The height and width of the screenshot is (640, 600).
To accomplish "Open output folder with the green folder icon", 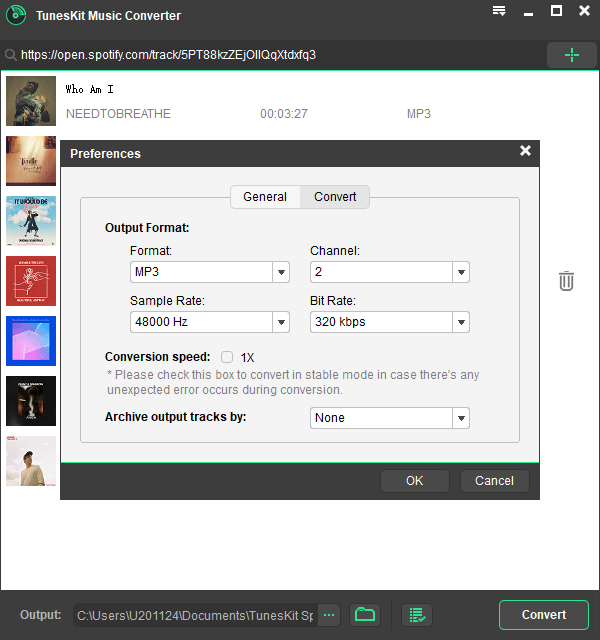I will pyautogui.click(x=365, y=615).
